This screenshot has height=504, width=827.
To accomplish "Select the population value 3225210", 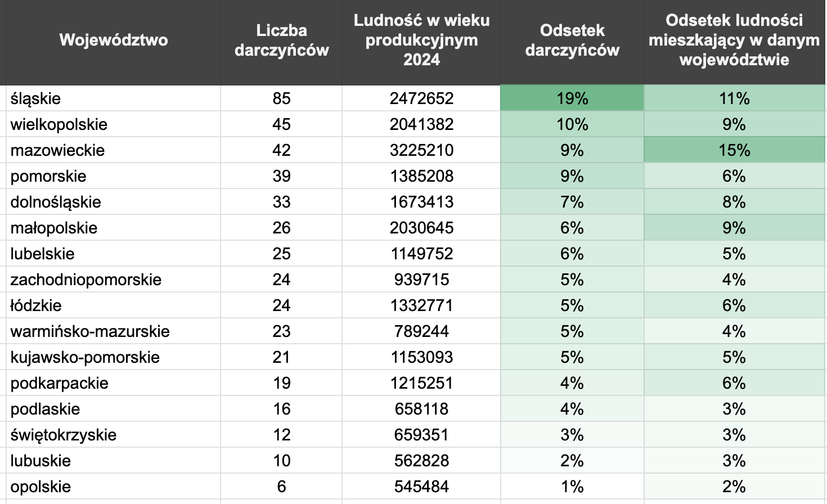I will (421, 150).
